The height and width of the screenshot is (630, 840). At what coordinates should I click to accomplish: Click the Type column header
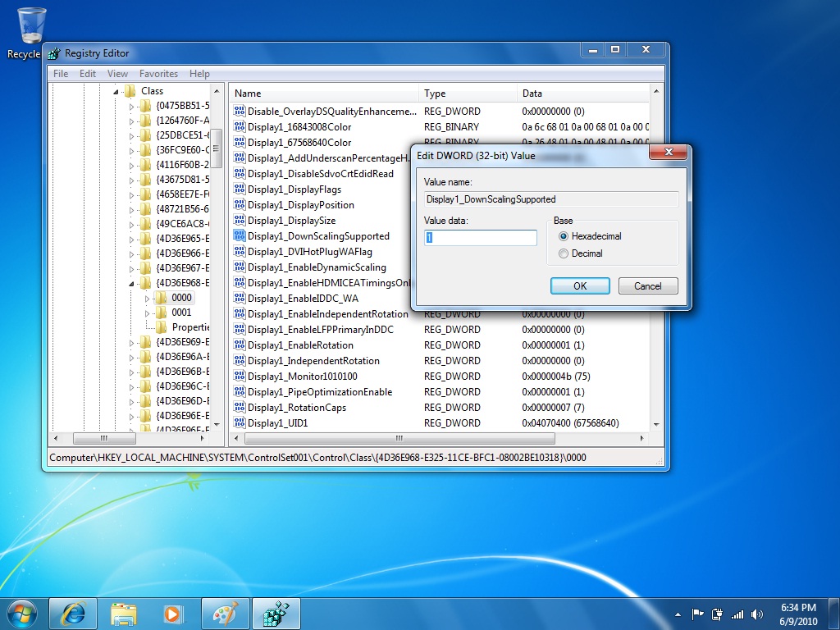point(468,94)
